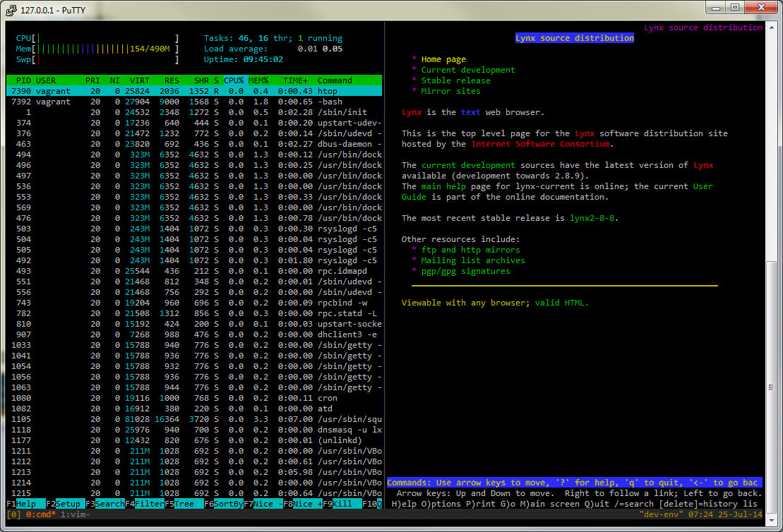Click F7 Nice - in htop footer

tap(263, 504)
